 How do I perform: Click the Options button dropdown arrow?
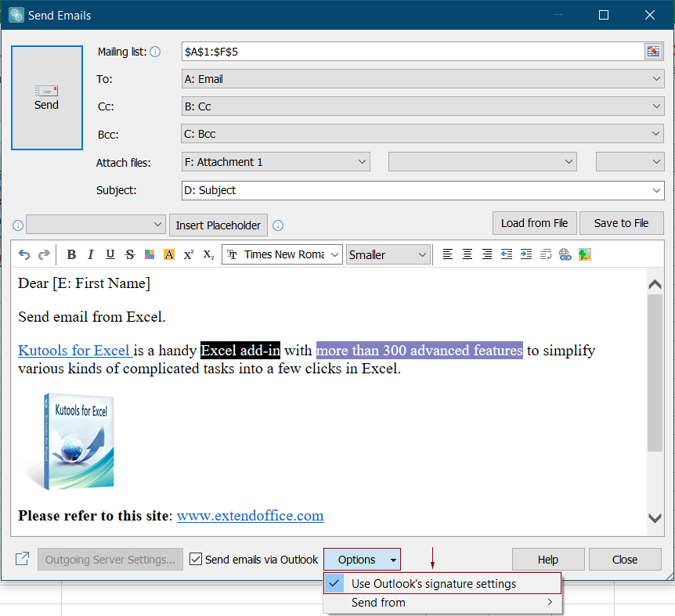point(393,560)
